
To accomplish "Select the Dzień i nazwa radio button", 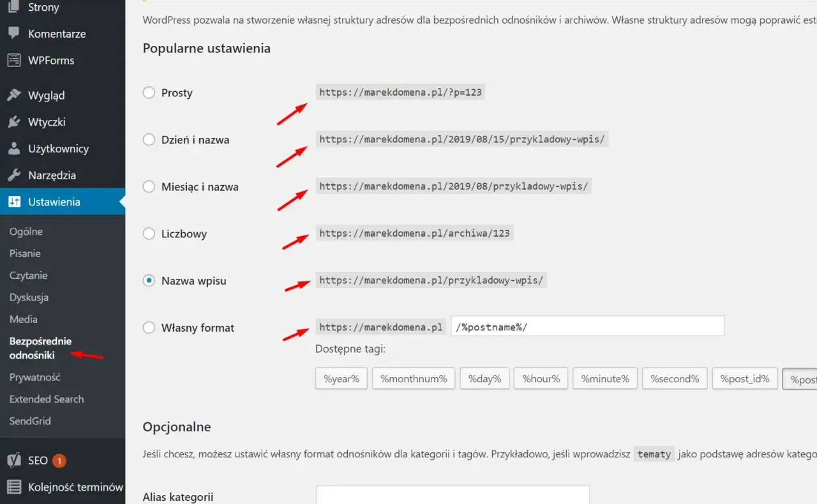I will click(x=149, y=140).
